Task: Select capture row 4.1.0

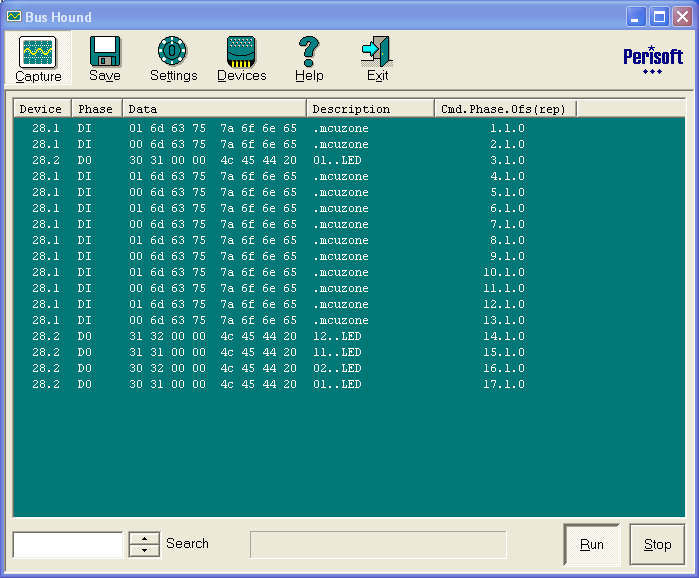Action: (349, 176)
